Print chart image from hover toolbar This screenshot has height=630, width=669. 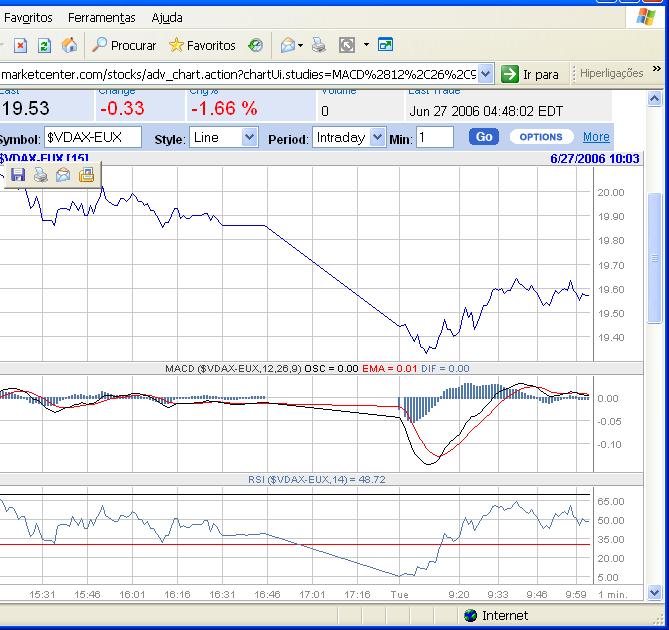(41, 175)
